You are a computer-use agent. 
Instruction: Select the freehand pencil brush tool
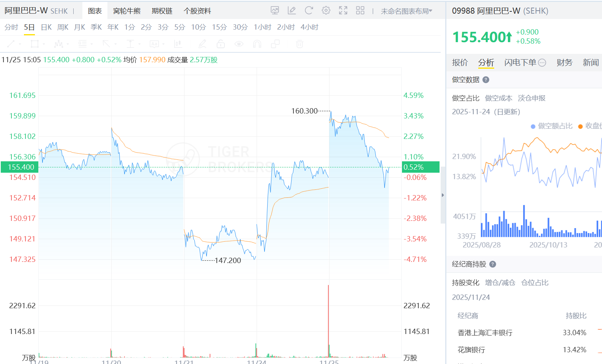coord(202,44)
